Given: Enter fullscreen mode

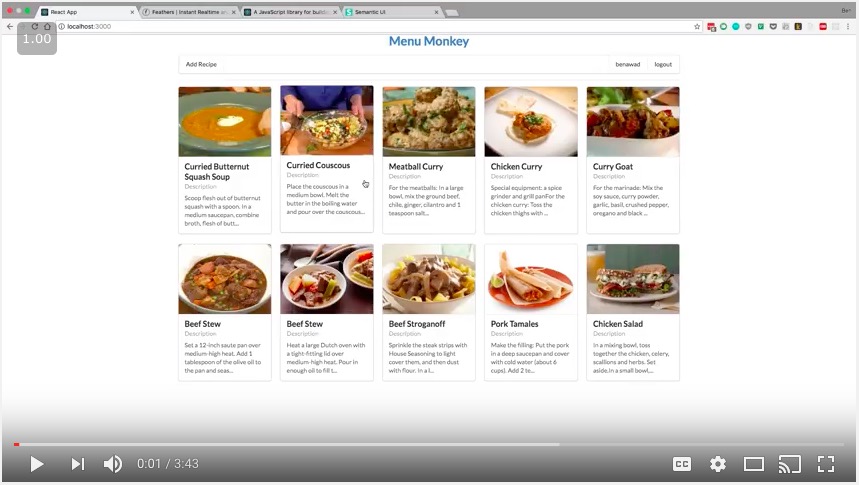Looking at the screenshot, I should [826, 464].
